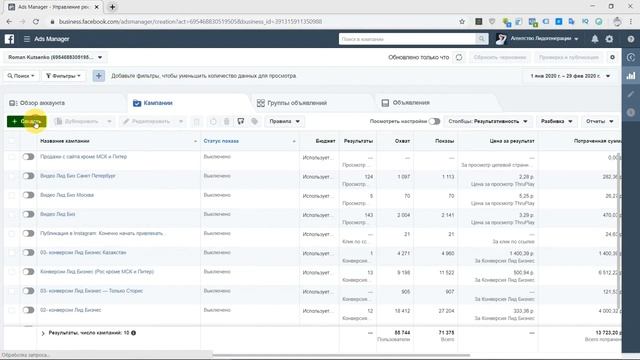
Task: Open the Chrome three-dot menu
Action: (631, 22)
